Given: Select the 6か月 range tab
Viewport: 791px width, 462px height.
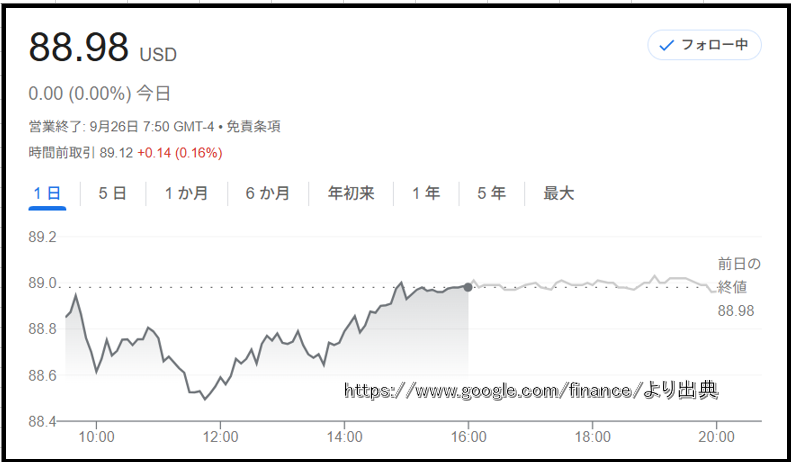Looking at the screenshot, I should [x=268, y=194].
